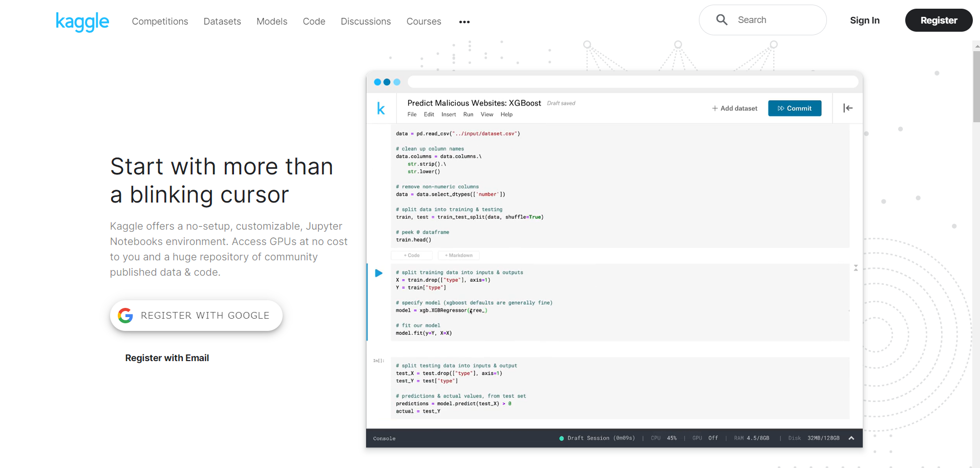The image size is (980, 468).
Task: Click the Disk 32MB/128GB status entry
Action: point(814,438)
